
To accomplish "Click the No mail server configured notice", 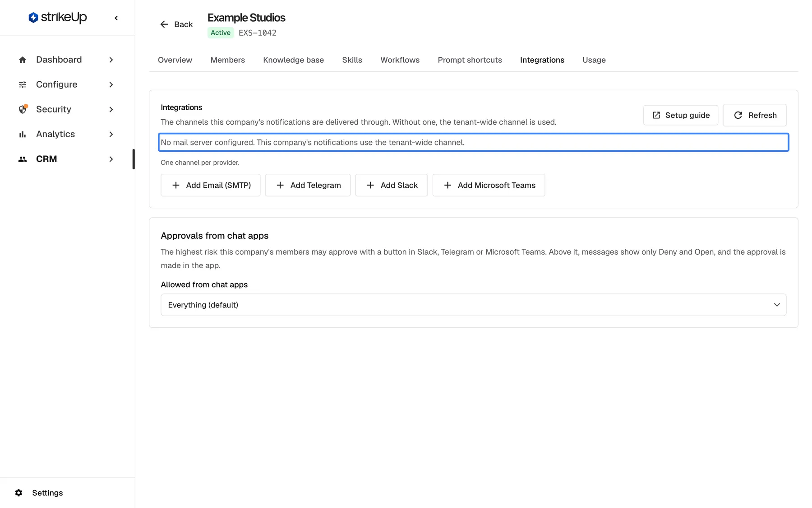I will [474, 142].
